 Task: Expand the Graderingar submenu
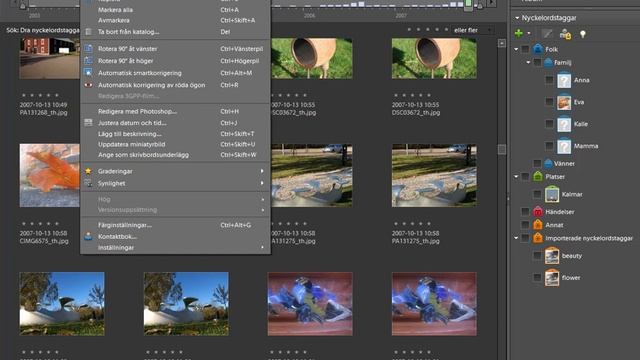176,171
